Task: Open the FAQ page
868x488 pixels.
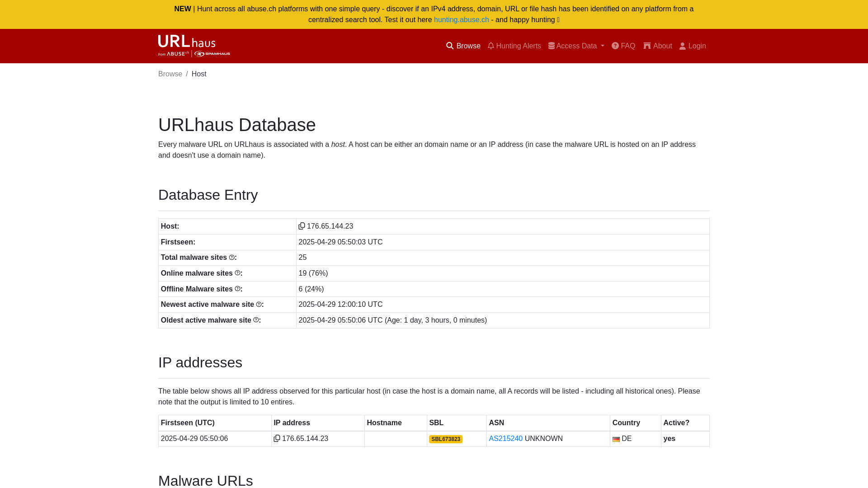Action: coord(623,46)
